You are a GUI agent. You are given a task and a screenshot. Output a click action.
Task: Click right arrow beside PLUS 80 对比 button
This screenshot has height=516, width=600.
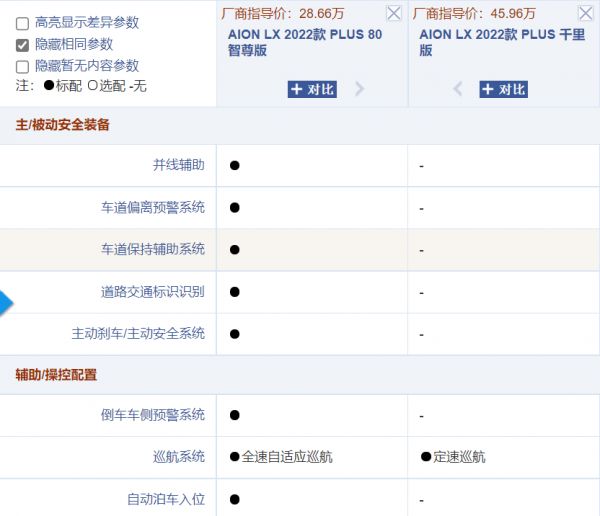pos(360,89)
